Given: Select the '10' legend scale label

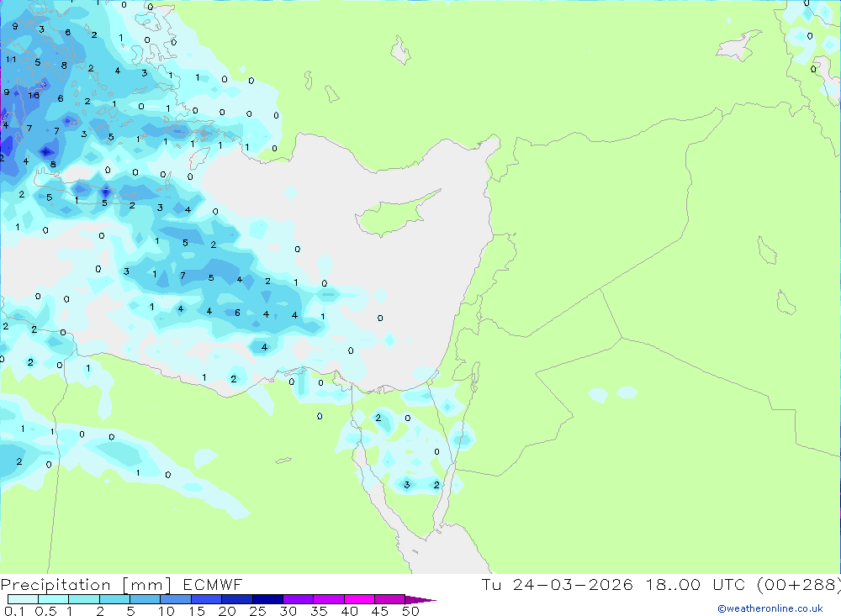Looking at the screenshot, I should point(167,611).
